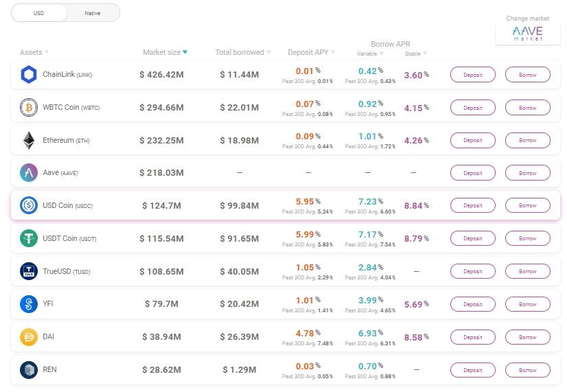Image resolution: width=567 pixels, height=392 pixels.
Task: Click the WBTC Coin bitcoin icon
Action: pos(29,107)
